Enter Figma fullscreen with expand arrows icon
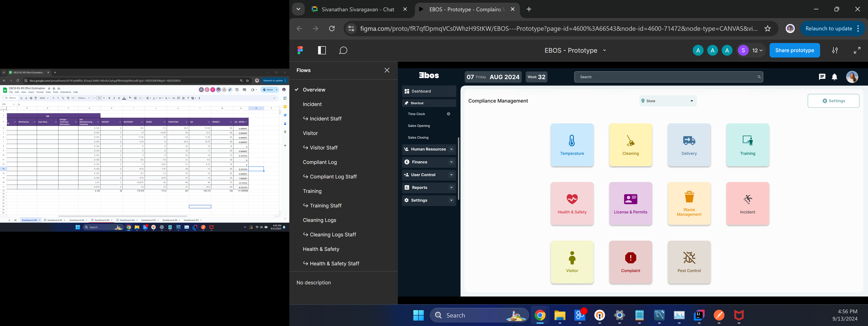 857,50
